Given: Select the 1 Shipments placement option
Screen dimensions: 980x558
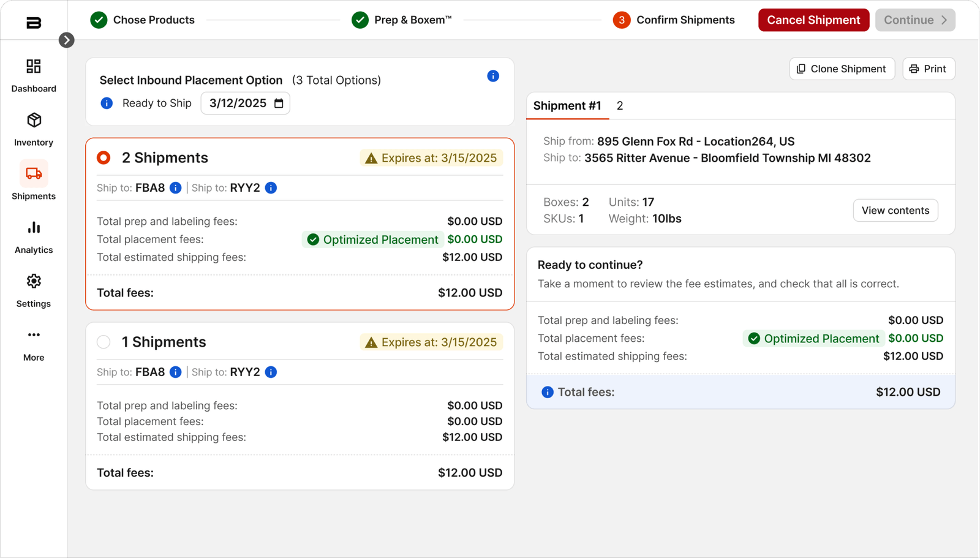Looking at the screenshot, I should pos(104,342).
